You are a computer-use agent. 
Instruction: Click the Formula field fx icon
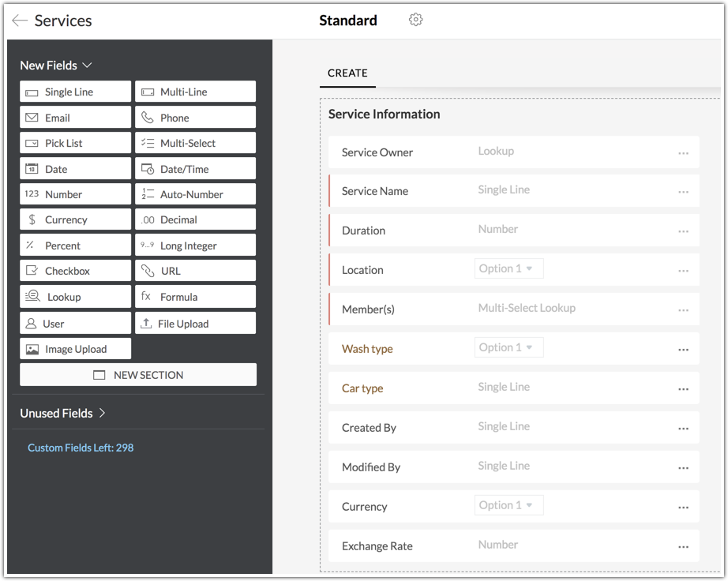(x=146, y=297)
